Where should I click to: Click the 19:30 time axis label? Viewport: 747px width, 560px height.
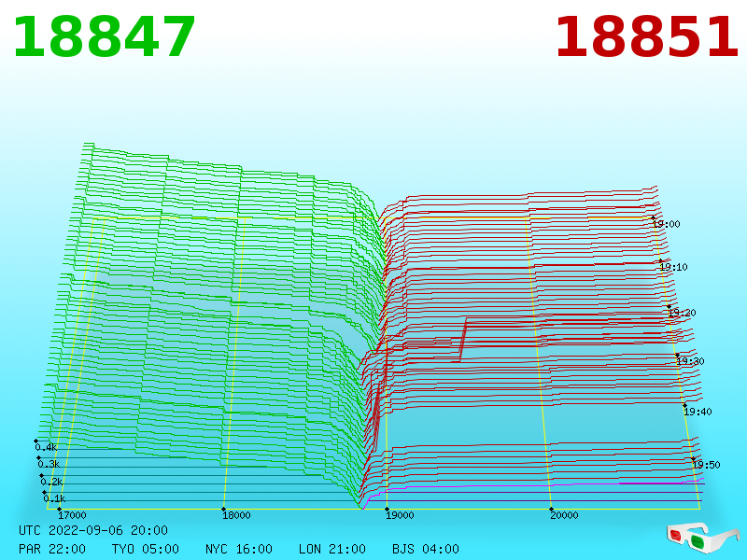coord(690,361)
